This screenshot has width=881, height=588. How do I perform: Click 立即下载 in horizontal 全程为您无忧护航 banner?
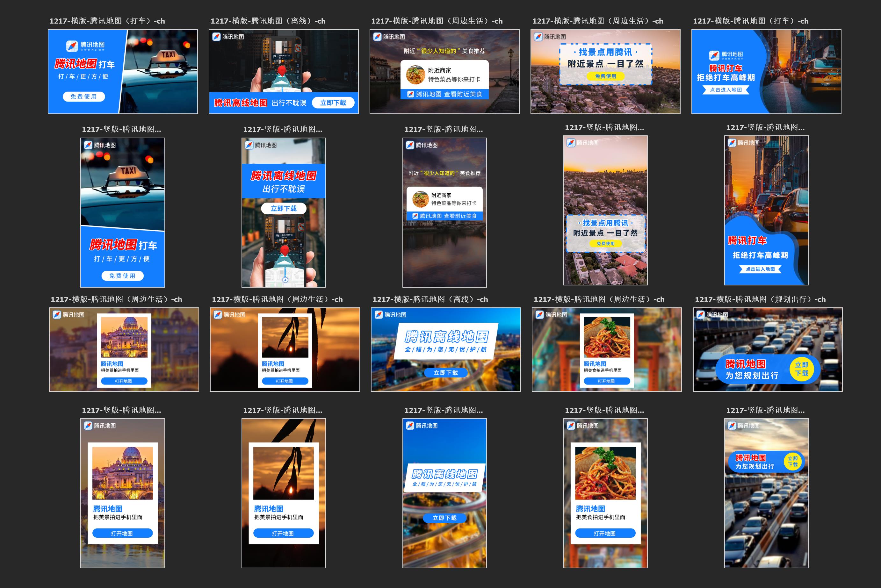click(445, 373)
